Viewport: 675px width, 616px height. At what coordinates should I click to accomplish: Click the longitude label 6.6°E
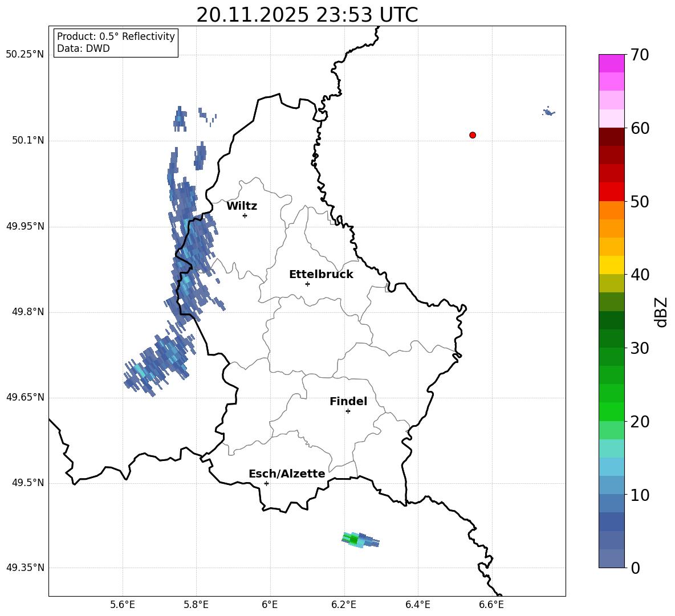click(x=491, y=605)
